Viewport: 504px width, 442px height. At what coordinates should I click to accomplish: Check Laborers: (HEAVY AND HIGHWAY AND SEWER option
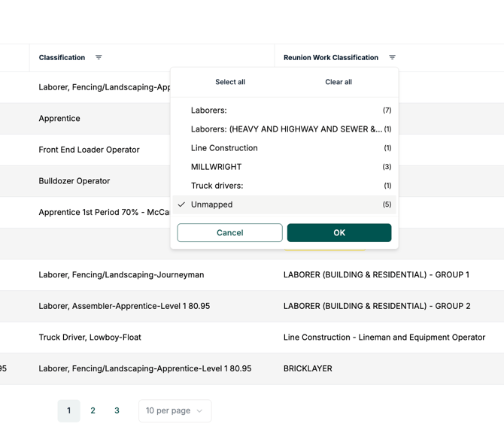(x=284, y=129)
